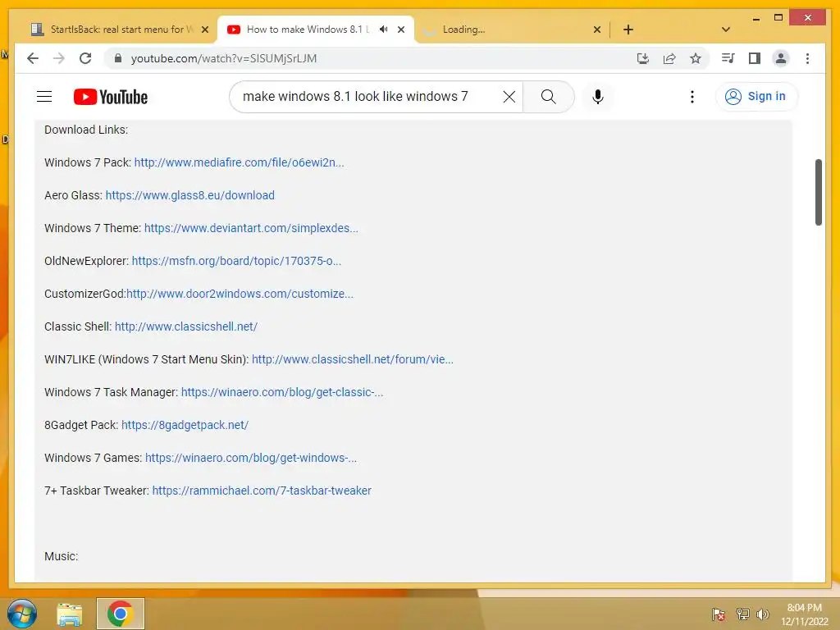The width and height of the screenshot is (840, 630).
Task: Open Action Center flag in tray
Action: click(719, 614)
